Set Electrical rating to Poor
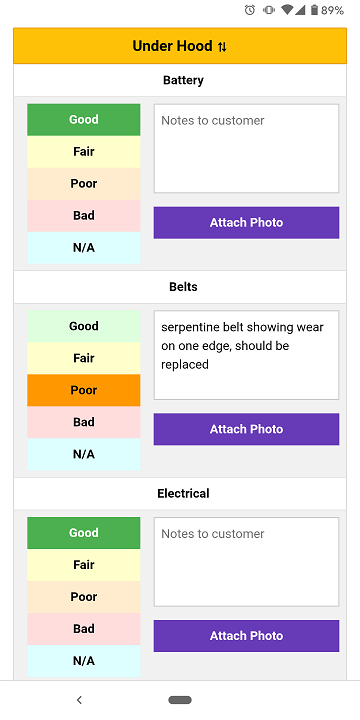Screen dimensions: 360x720 [x=84, y=597]
